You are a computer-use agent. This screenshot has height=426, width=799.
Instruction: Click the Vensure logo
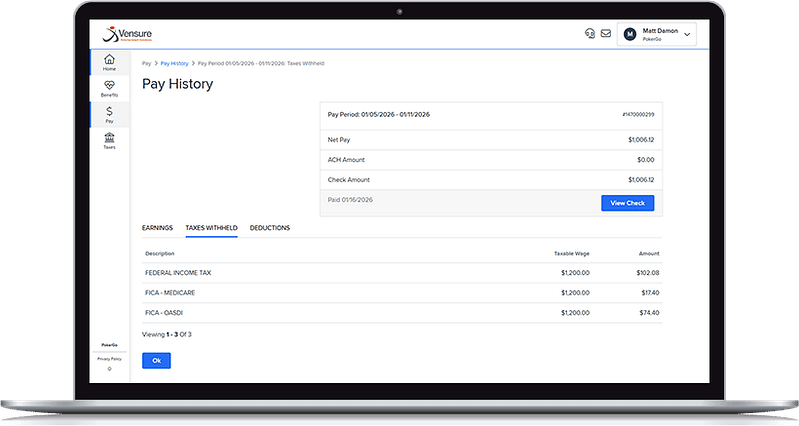127,34
